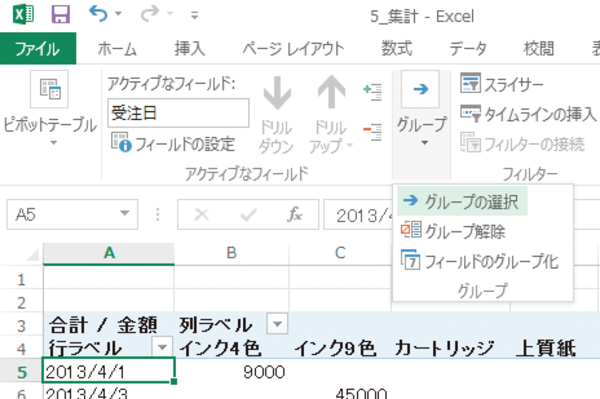The height and width of the screenshot is (399, 600).
Task: Save the workbook with the floppy icon
Action: pyautogui.click(x=60, y=15)
